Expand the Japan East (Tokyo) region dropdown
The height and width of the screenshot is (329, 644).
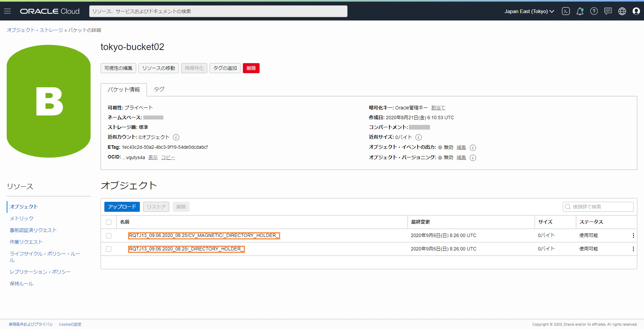point(529,11)
